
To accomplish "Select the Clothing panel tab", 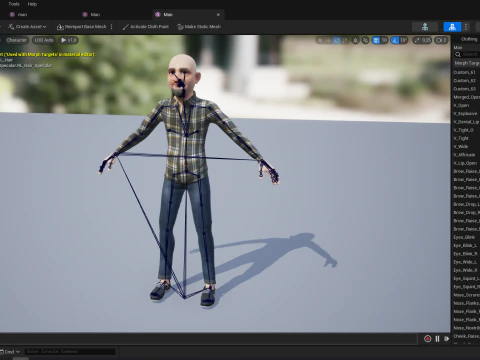I will 469,39.
